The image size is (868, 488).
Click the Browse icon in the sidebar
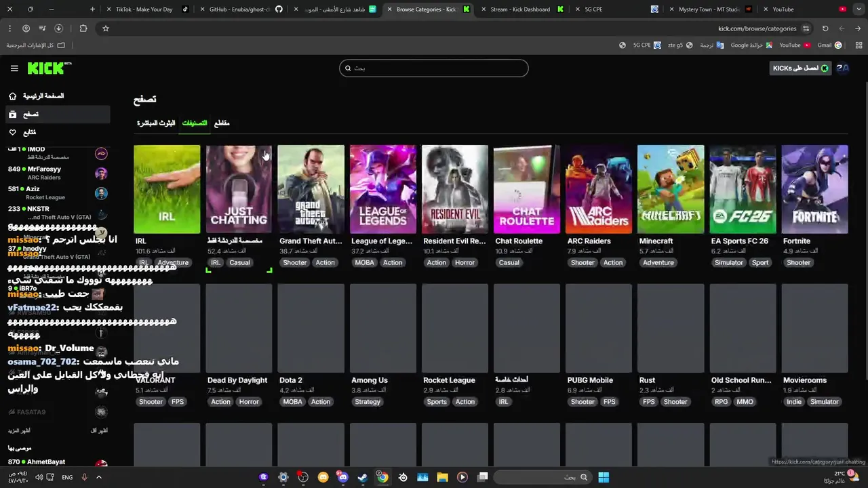point(13,115)
